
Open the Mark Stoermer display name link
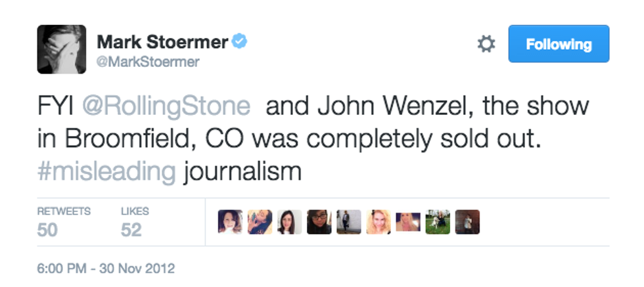[162, 43]
